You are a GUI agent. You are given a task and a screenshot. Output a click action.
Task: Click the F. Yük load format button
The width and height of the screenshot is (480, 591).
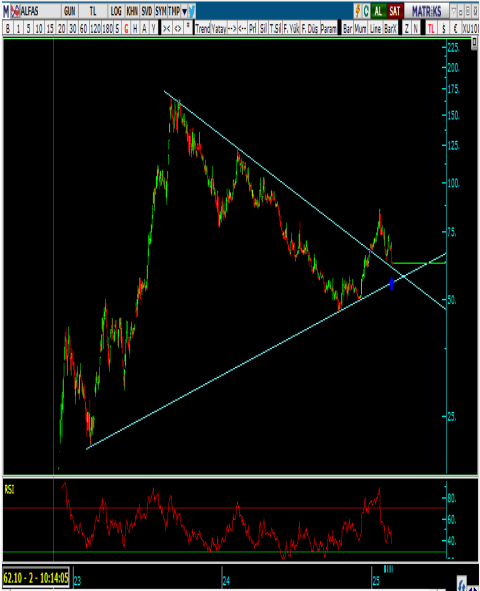[291, 28]
